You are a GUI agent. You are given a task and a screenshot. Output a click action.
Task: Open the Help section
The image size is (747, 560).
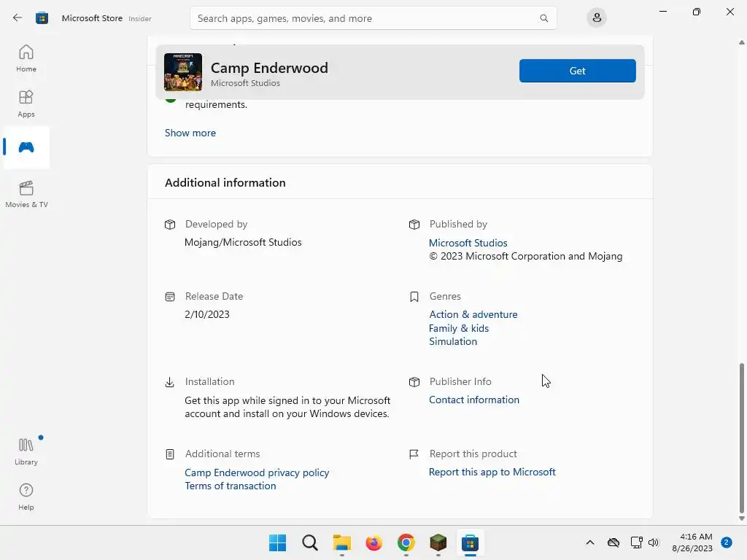[x=26, y=497]
